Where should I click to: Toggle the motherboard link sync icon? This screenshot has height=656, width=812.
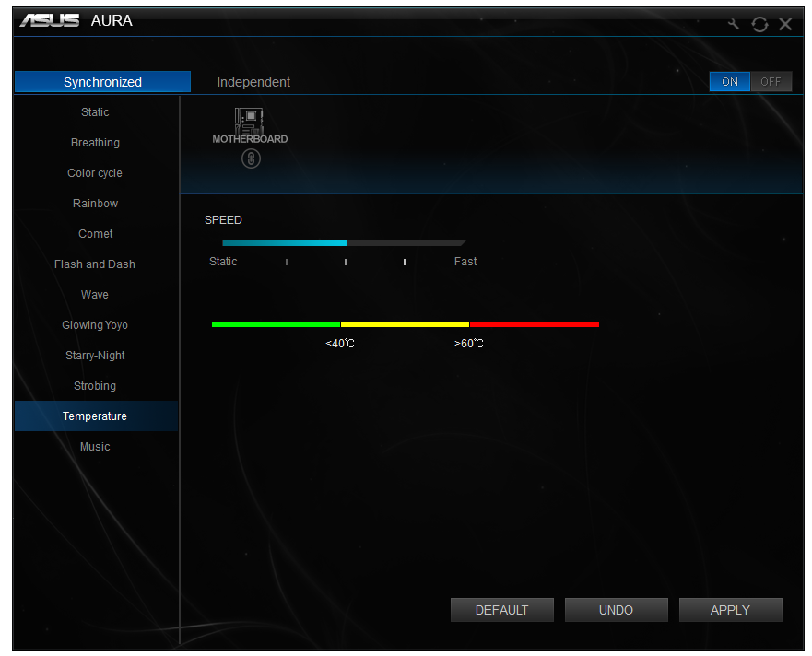tap(252, 158)
